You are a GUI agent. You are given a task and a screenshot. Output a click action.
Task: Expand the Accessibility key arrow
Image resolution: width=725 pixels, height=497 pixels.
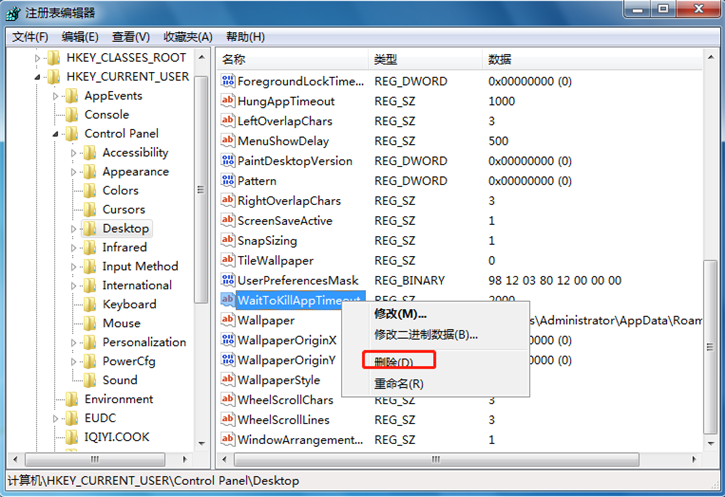(74, 153)
